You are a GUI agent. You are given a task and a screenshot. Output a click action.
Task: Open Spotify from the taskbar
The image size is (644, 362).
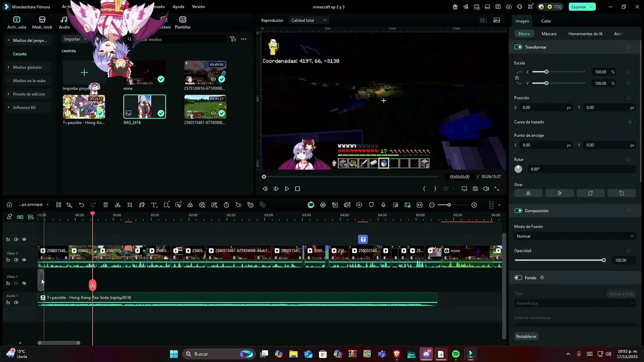tap(456, 354)
